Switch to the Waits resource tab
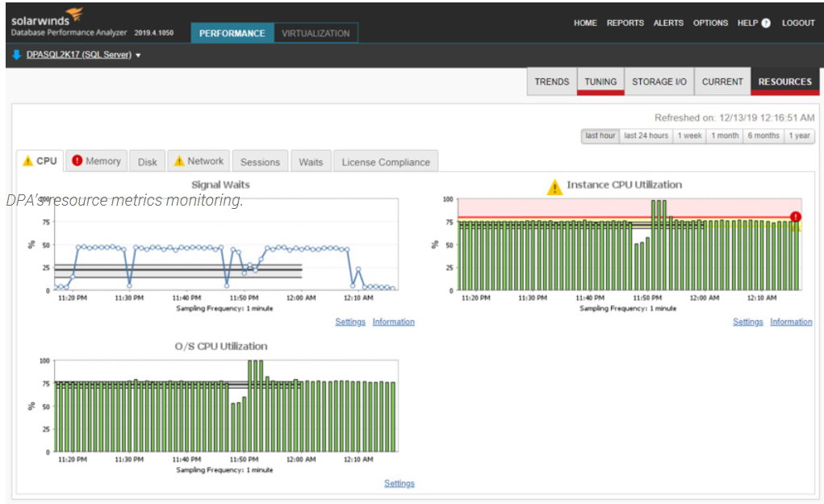The width and height of the screenshot is (824, 504). click(x=311, y=162)
